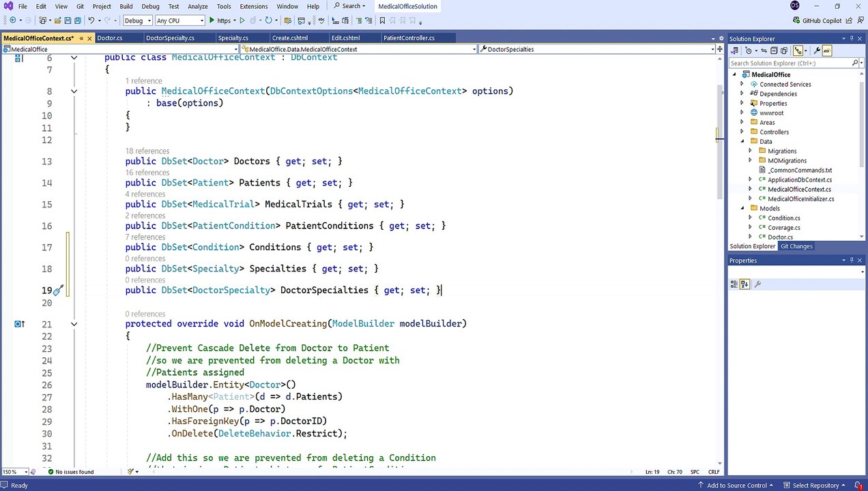The height and width of the screenshot is (491, 868).
Task: Click the override indicator icon beside line 21
Action: 19,324
